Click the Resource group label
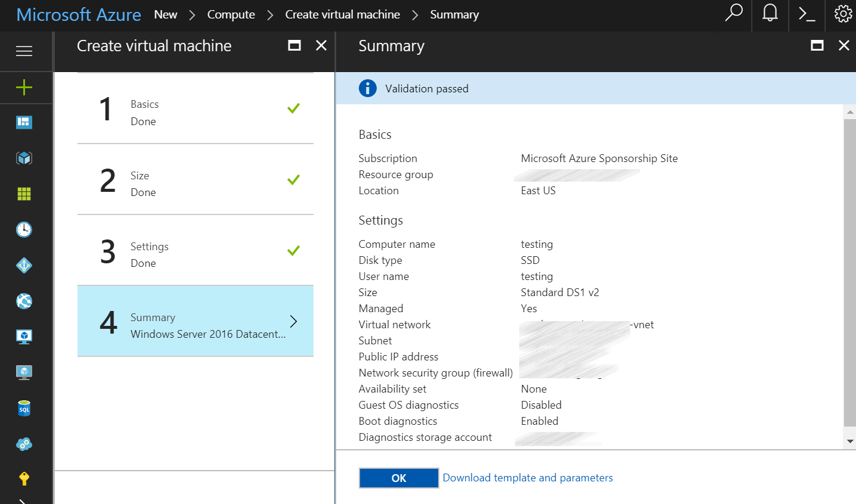856x504 pixels. (396, 175)
